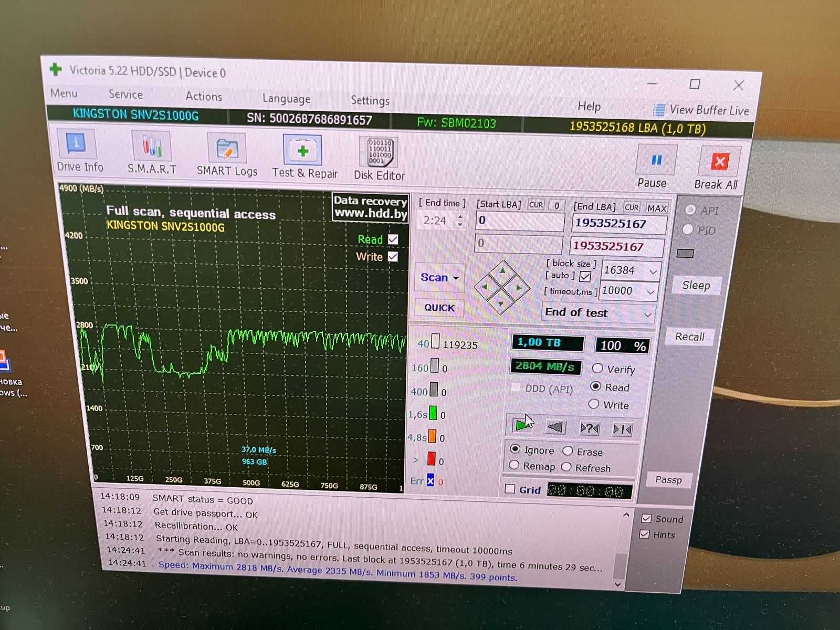This screenshot has height=630, width=840.
Task: Open the Settings menu
Action: (370, 100)
